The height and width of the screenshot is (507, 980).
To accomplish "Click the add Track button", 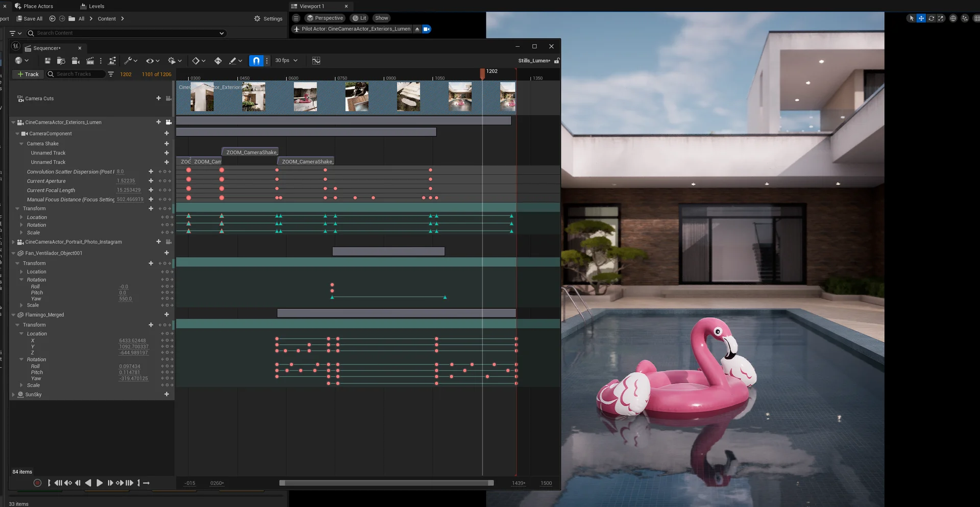I will pos(28,74).
